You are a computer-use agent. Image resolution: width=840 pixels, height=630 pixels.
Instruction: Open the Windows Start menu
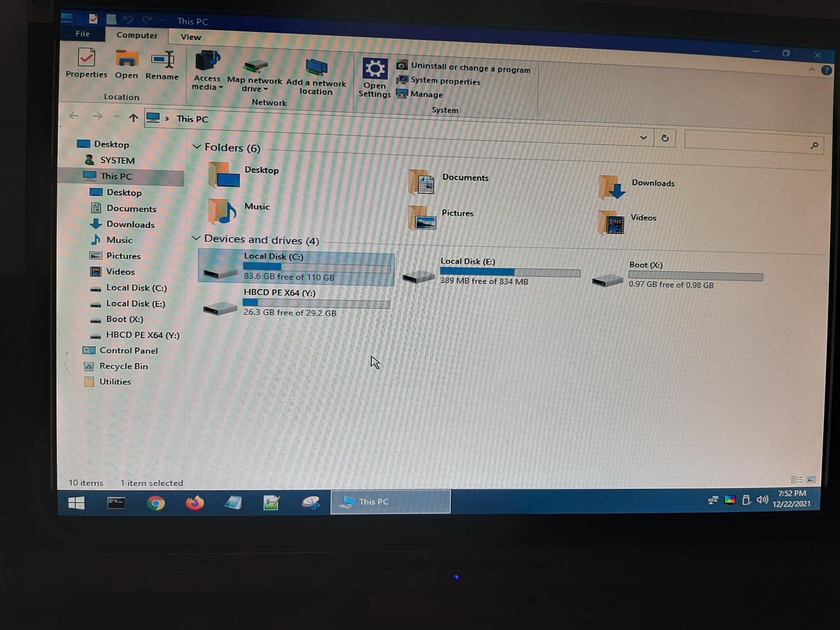(76, 502)
